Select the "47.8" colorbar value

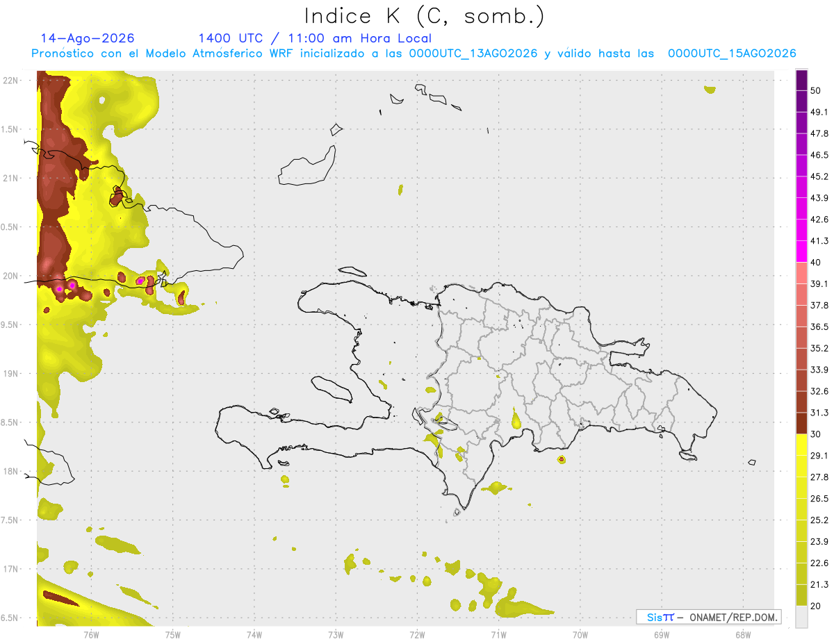coord(819,133)
